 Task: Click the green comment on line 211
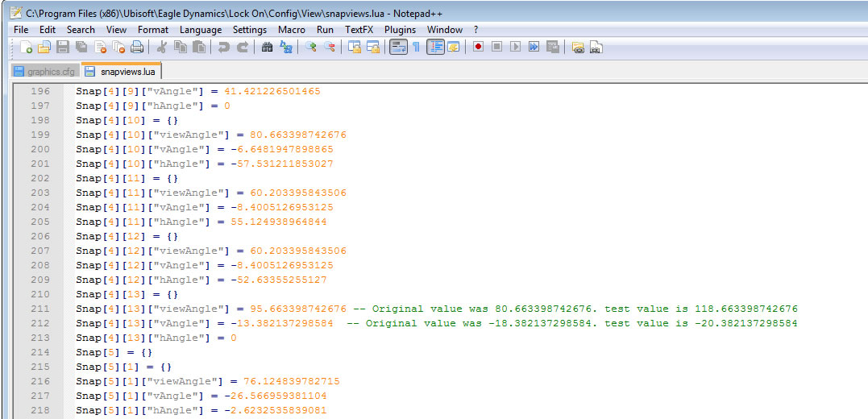coord(575,309)
